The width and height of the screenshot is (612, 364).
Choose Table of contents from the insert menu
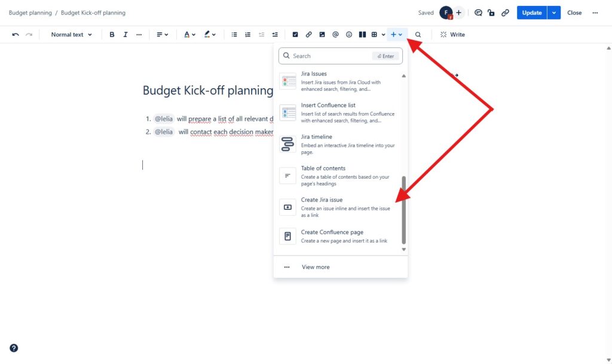coord(340,175)
